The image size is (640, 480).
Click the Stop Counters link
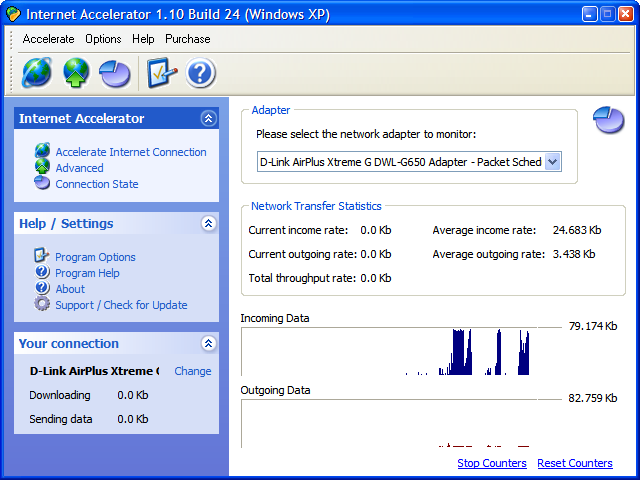click(492, 463)
